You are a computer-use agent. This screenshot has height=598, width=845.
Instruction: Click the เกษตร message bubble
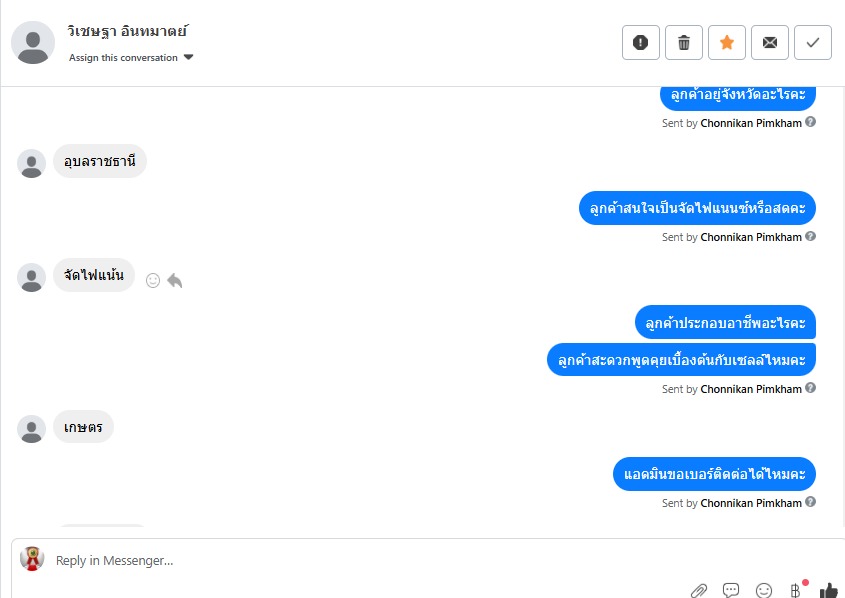pos(83,427)
